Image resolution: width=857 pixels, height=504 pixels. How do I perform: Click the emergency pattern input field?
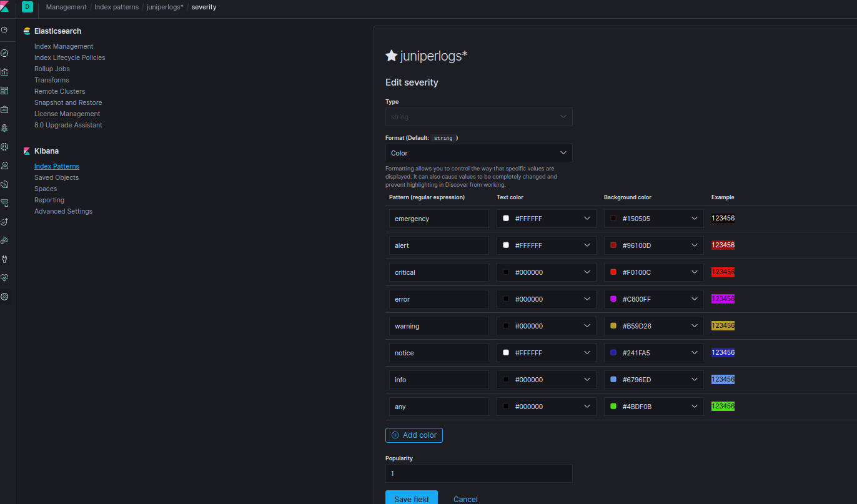[439, 219]
